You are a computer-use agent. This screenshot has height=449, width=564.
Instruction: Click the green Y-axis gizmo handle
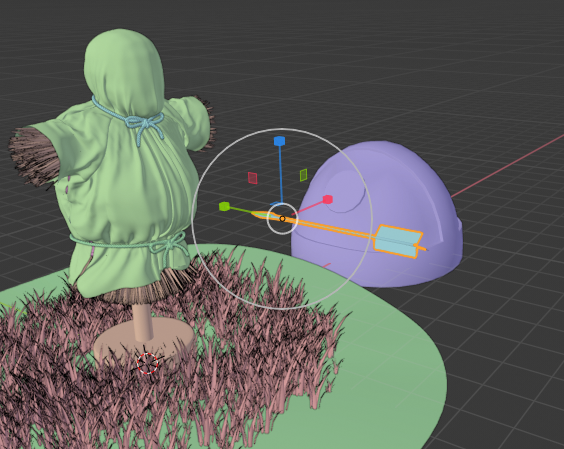pyautogui.click(x=224, y=207)
